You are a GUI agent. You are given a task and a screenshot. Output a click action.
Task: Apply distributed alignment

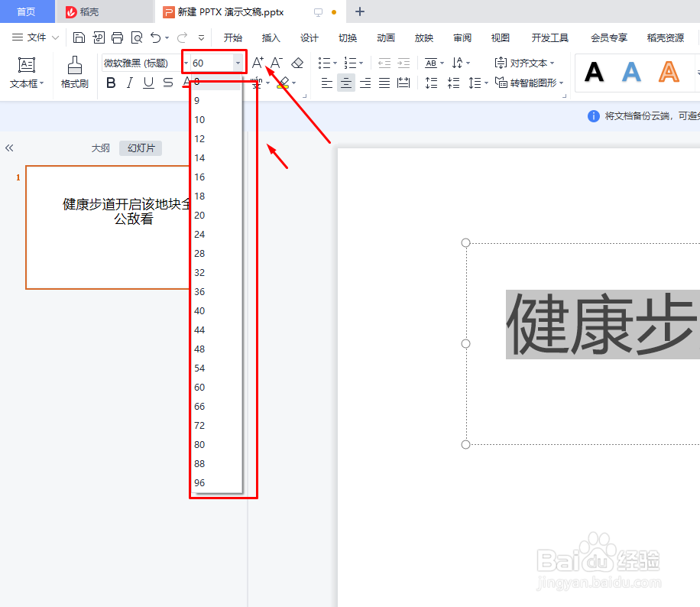(x=403, y=83)
